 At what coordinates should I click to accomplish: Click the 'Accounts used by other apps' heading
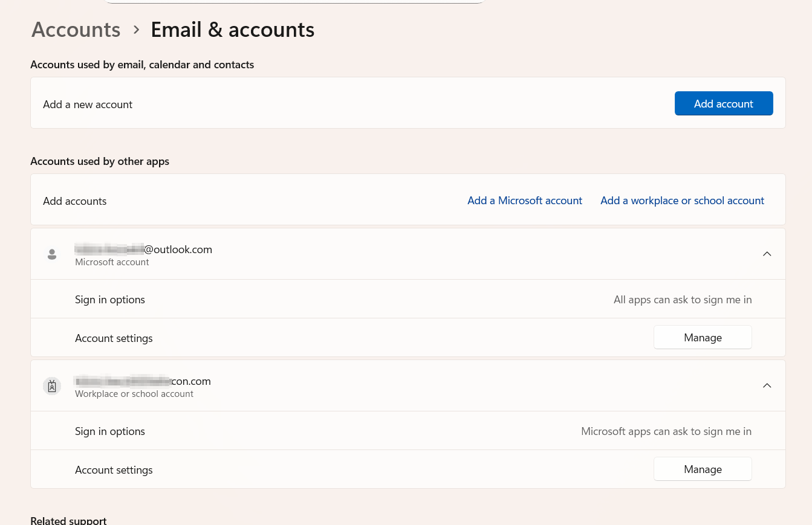100,161
